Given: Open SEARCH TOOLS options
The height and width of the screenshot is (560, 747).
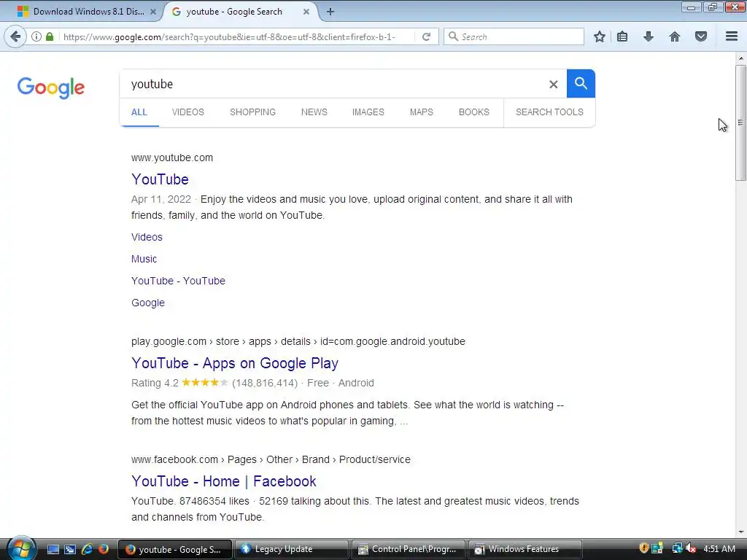Looking at the screenshot, I should coord(549,112).
